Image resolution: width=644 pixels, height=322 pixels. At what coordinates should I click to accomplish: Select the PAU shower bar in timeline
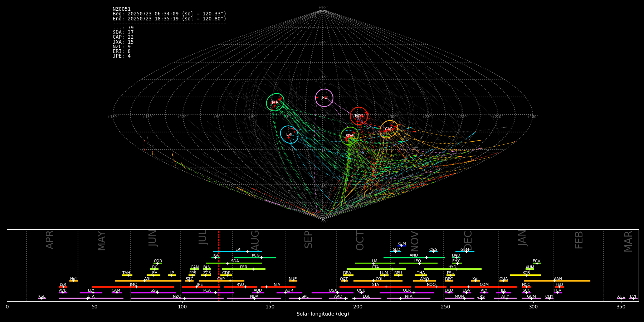[240, 287]
